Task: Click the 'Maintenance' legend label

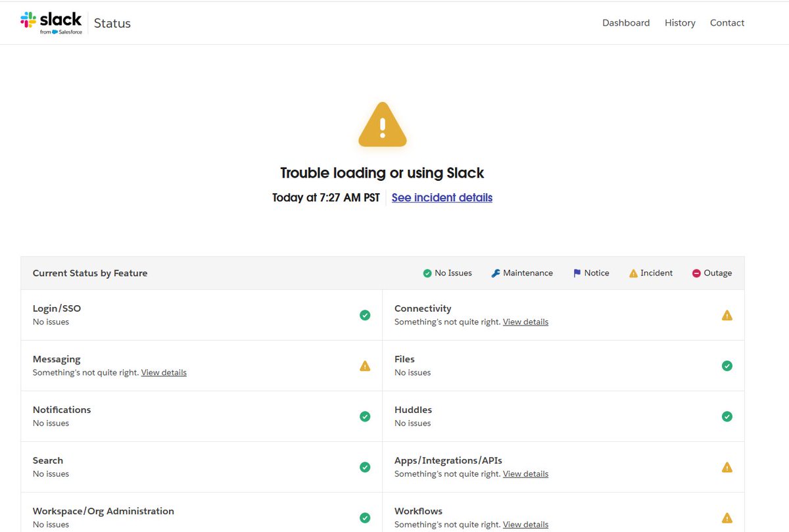Action: [528, 273]
